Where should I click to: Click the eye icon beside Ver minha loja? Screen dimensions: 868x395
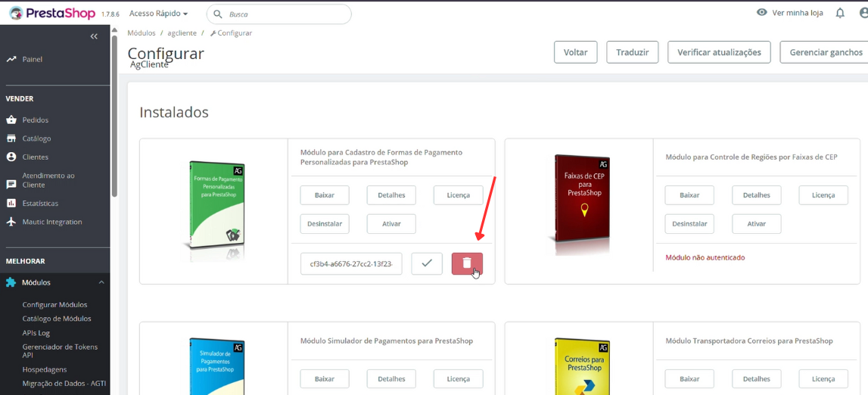762,13
